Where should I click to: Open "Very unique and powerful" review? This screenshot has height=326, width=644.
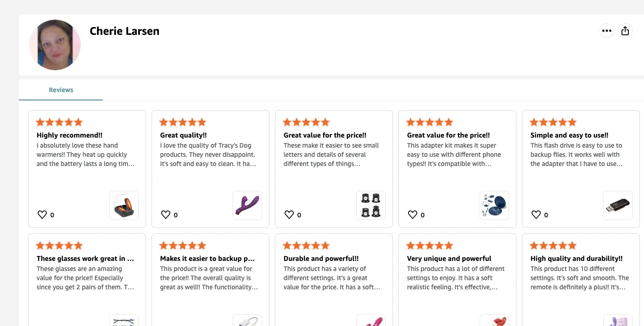449,259
